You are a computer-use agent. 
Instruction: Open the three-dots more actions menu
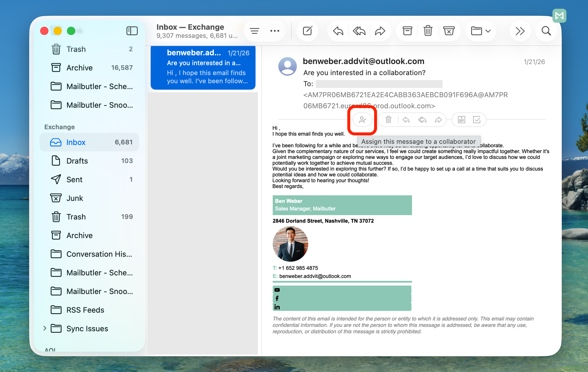[274, 31]
